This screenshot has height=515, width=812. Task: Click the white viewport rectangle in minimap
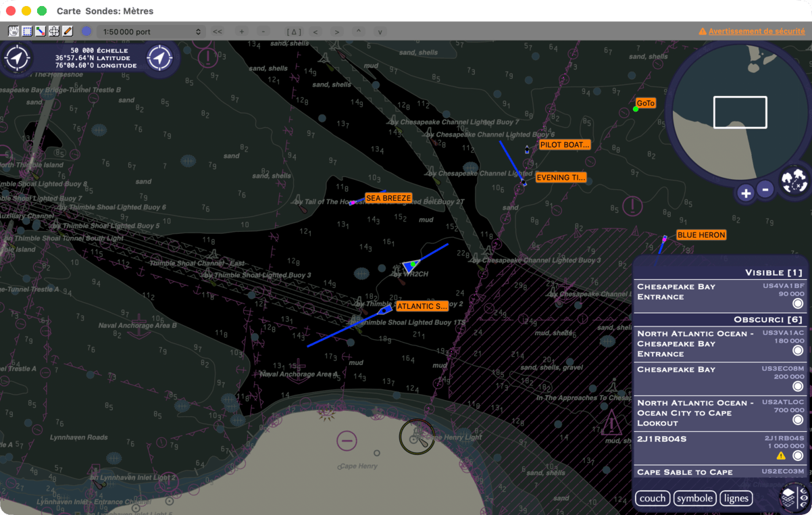740,112
